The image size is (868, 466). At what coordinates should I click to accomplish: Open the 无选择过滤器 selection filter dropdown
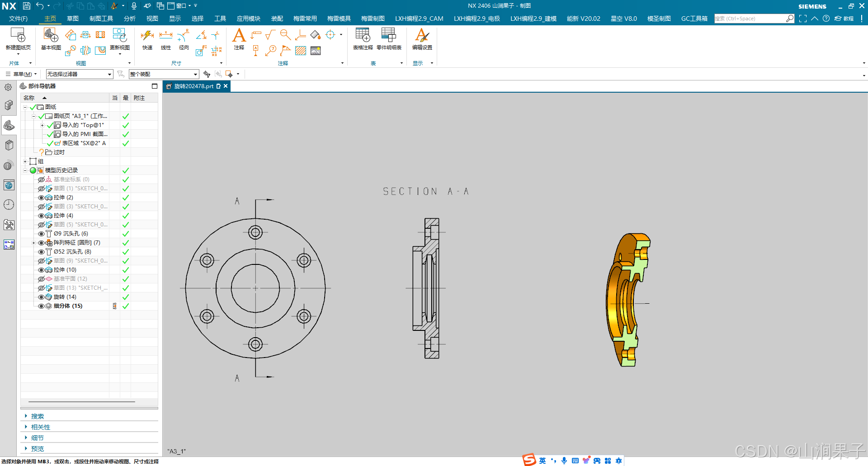(79, 74)
